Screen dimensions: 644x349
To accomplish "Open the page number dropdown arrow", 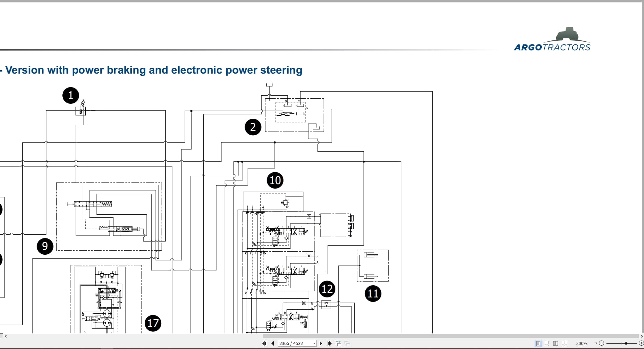I will pyautogui.click(x=314, y=343).
